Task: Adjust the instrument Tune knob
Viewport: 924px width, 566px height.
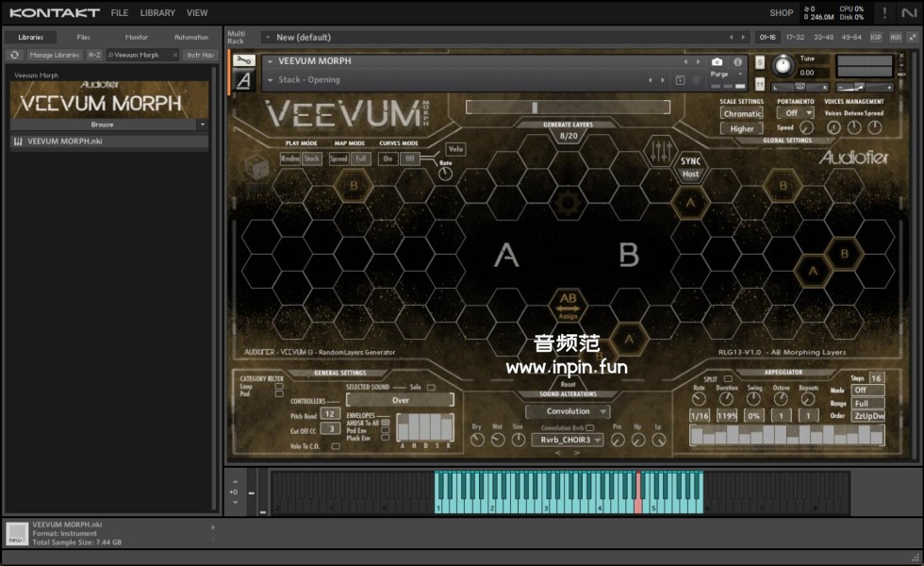Action: tap(783, 65)
